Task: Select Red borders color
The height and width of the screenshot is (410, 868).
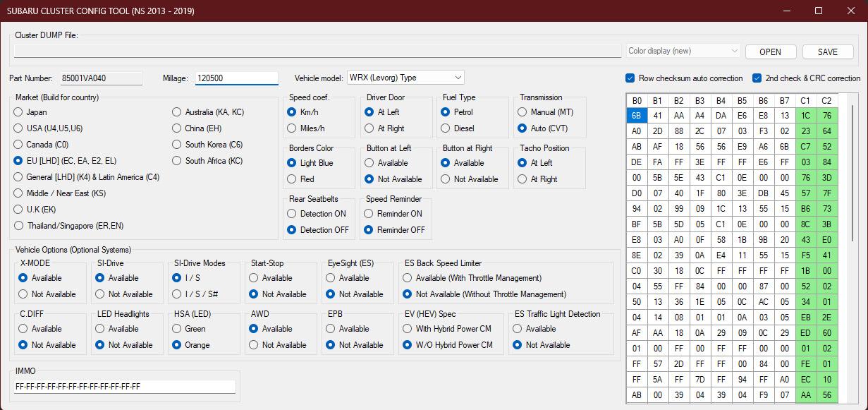Action: coord(292,179)
